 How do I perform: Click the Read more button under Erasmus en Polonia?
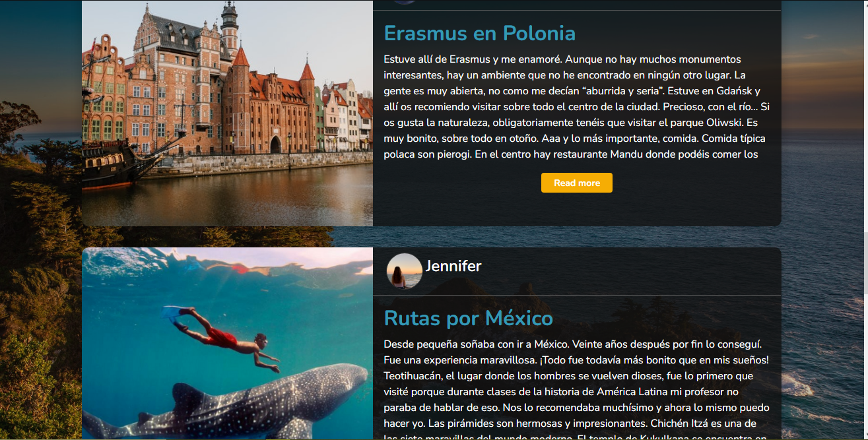(x=576, y=183)
